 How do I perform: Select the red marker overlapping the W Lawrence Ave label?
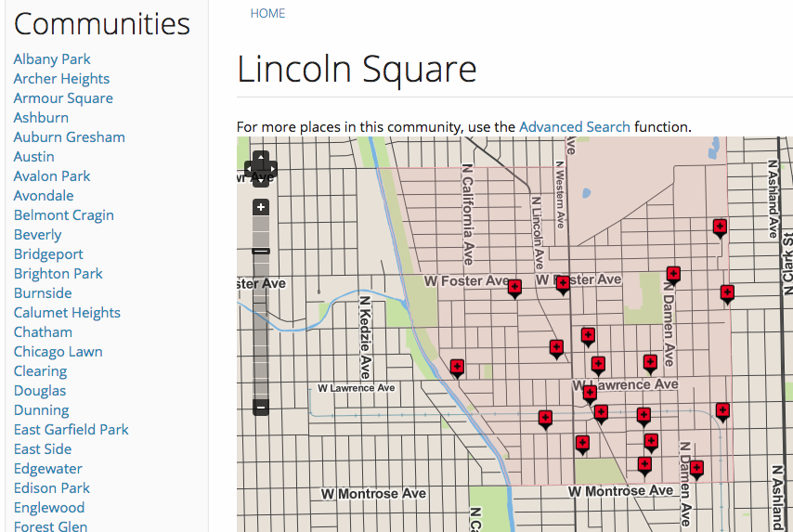coord(590,395)
